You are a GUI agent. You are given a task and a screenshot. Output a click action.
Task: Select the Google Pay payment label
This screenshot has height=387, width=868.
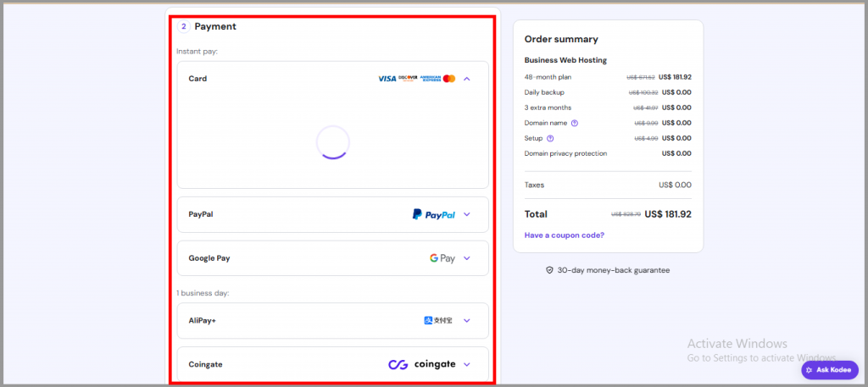pos(209,258)
